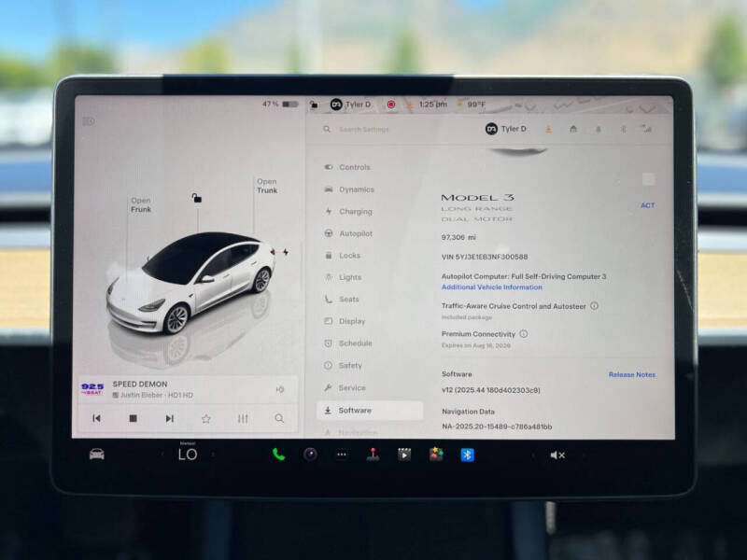Tap muted volume speaker icon
Image resolution: width=747 pixels, height=560 pixels.
557,455
